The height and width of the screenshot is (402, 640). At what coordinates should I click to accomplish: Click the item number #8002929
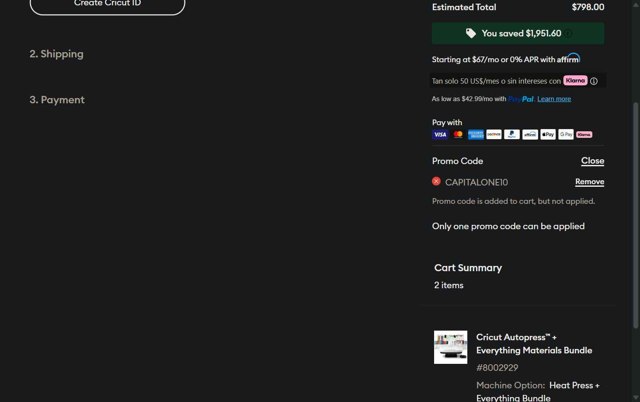[497, 368]
